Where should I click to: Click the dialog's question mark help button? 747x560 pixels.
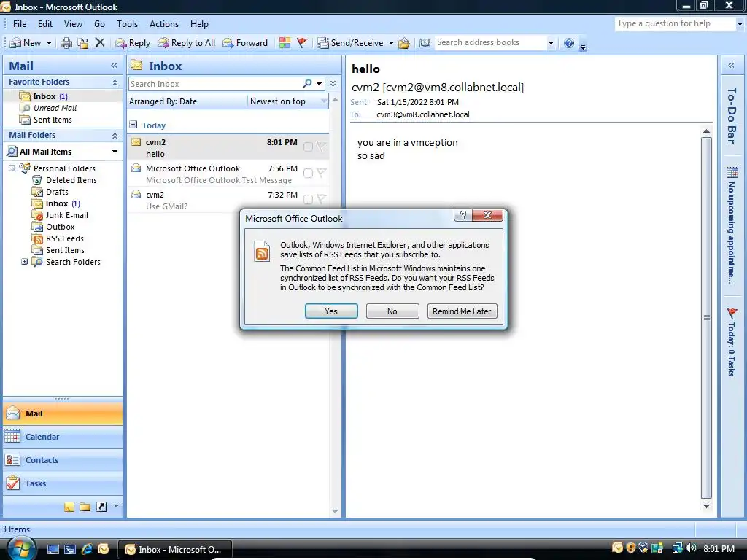(x=462, y=215)
